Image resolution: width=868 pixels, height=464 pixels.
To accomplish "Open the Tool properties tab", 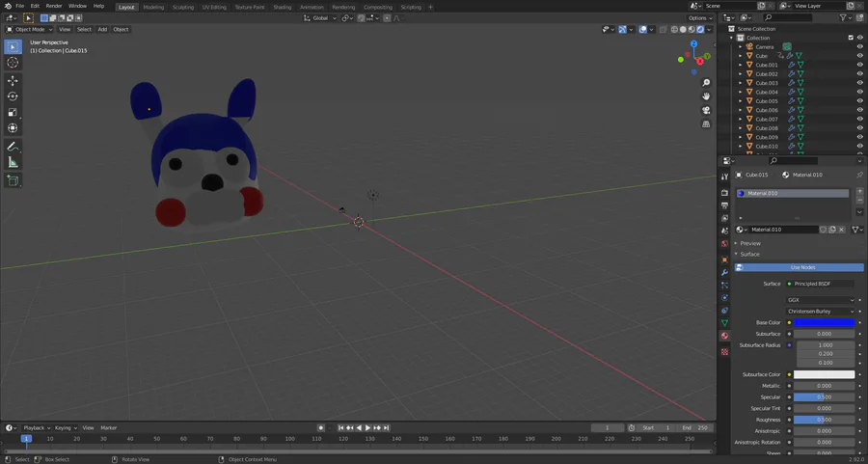I will pos(724,177).
